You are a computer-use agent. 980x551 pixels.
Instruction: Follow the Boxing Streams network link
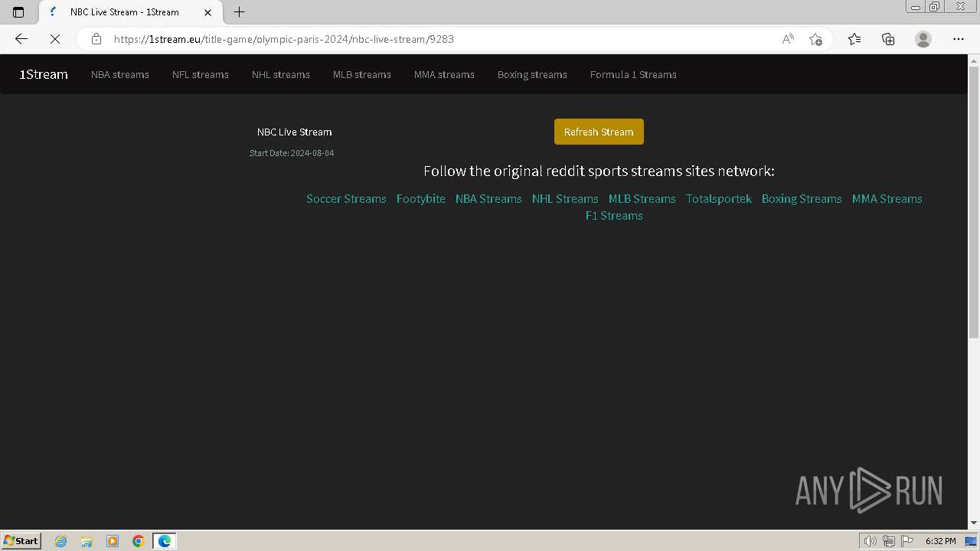(802, 198)
